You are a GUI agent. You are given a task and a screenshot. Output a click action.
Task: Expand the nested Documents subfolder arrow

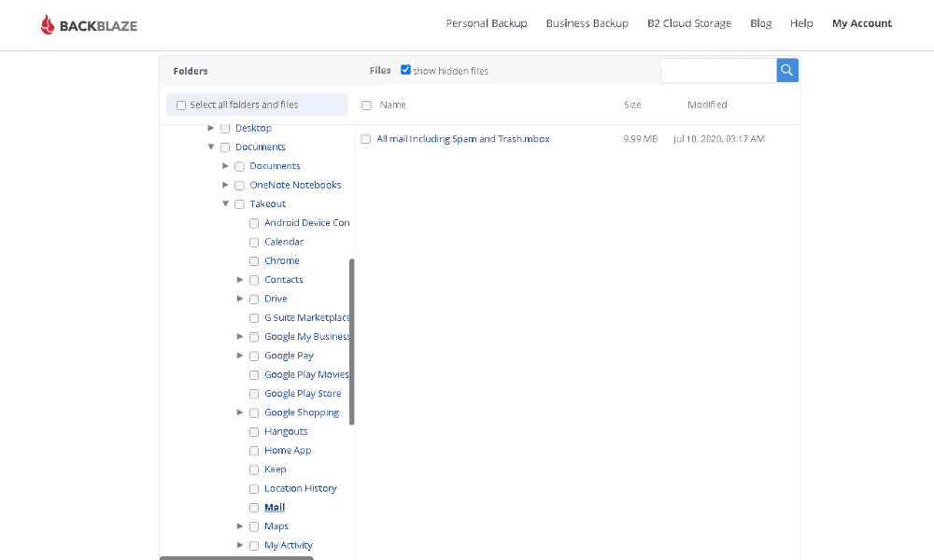(x=225, y=166)
